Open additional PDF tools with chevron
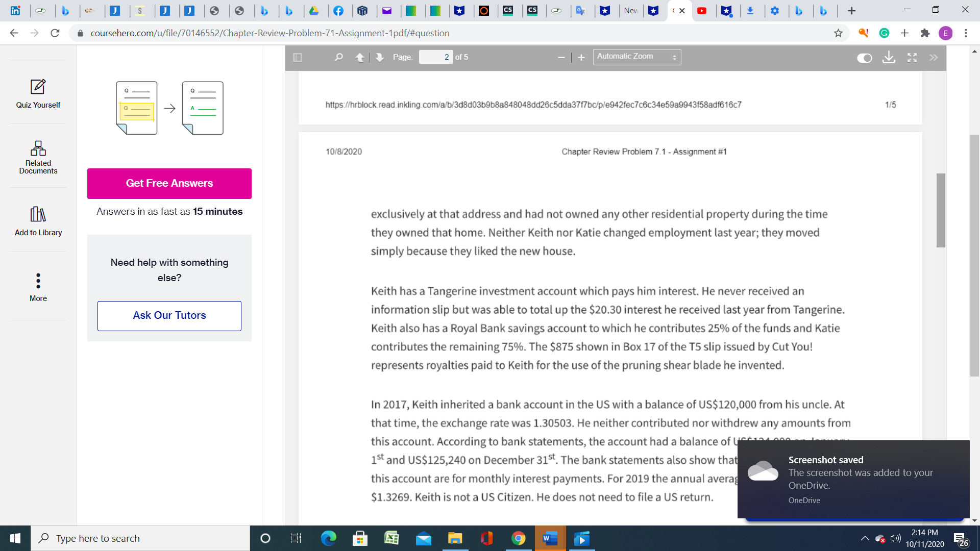This screenshot has width=980, height=551. coord(934,57)
